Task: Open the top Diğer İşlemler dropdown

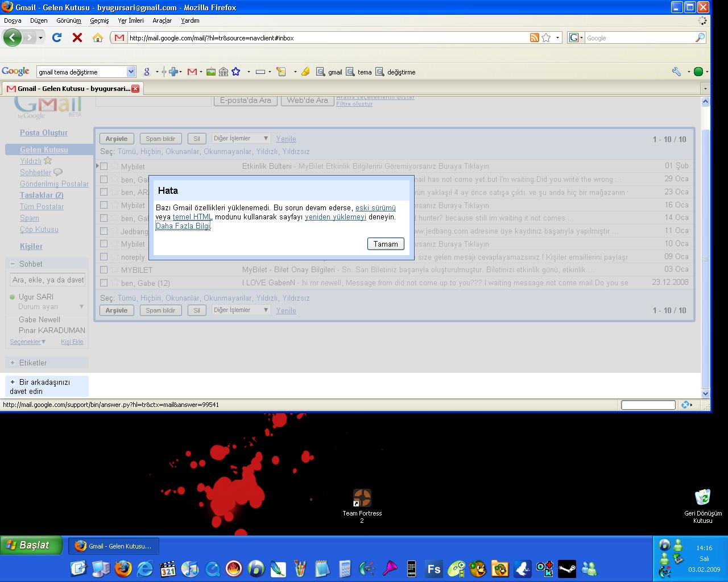Action: pyautogui.click(x=241, y=138)
